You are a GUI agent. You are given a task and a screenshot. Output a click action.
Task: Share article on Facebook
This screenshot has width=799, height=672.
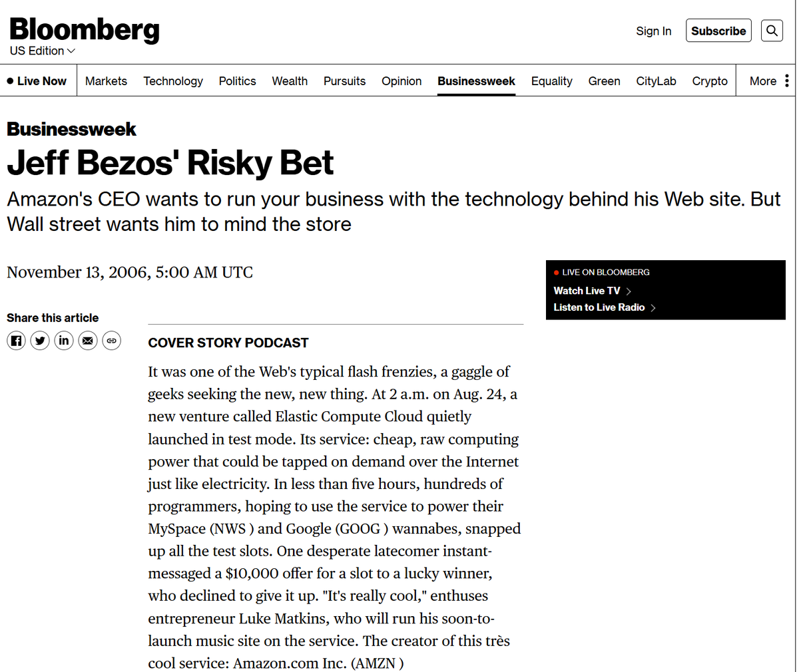(x=17, y=341)
